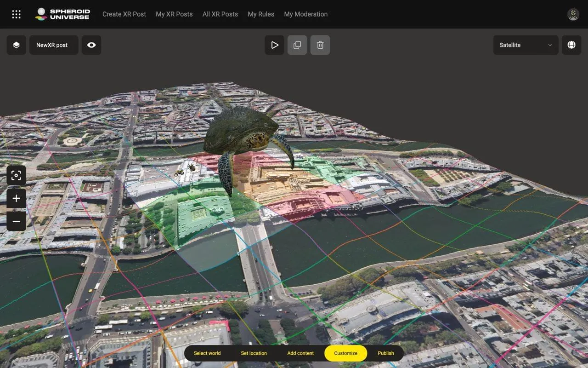Recenter the map with focus icon
This screenshot has width=588, height=368.
(16, 175)
